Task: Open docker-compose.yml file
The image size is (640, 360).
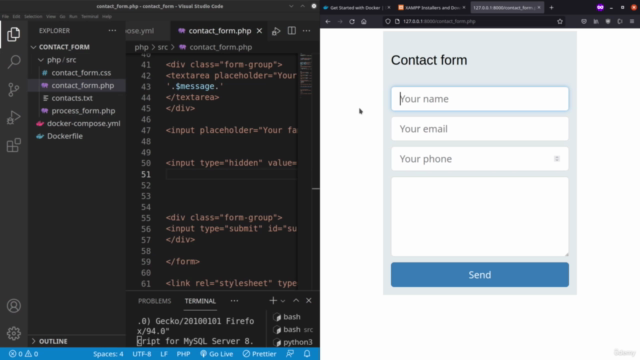Action: (x=83, y=124)
